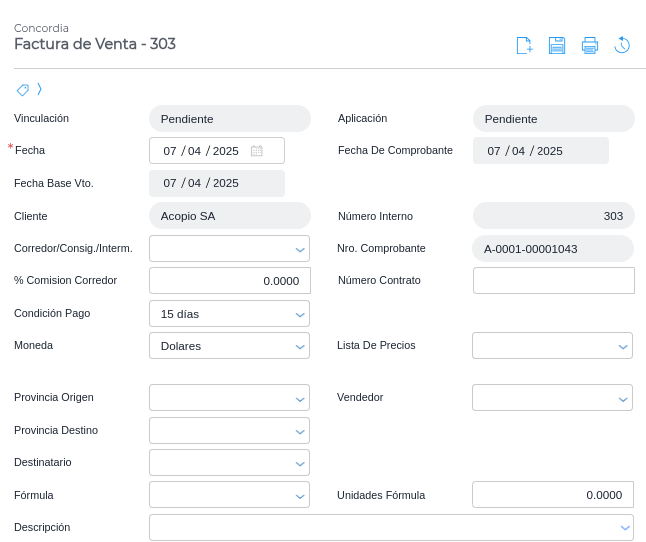
Task: Open the Destinatario dropdown
Action: click(229, 463)
